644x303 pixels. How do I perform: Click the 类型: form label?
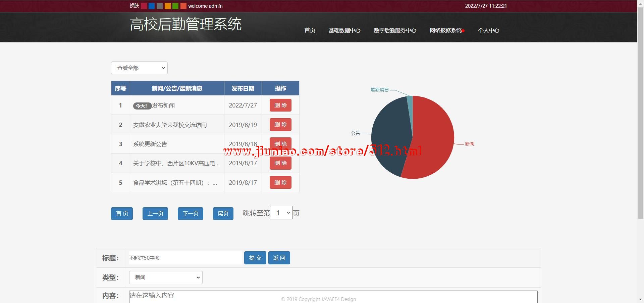110,277
